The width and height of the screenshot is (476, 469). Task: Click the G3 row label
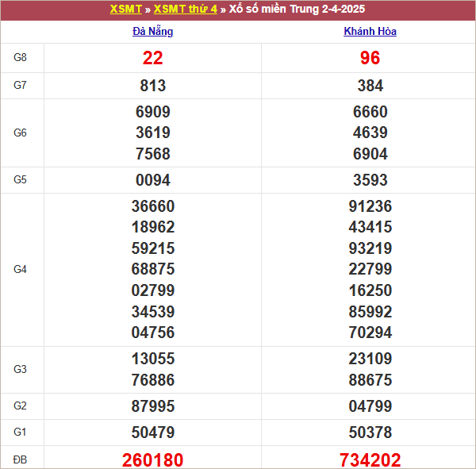tap(20, 369)
